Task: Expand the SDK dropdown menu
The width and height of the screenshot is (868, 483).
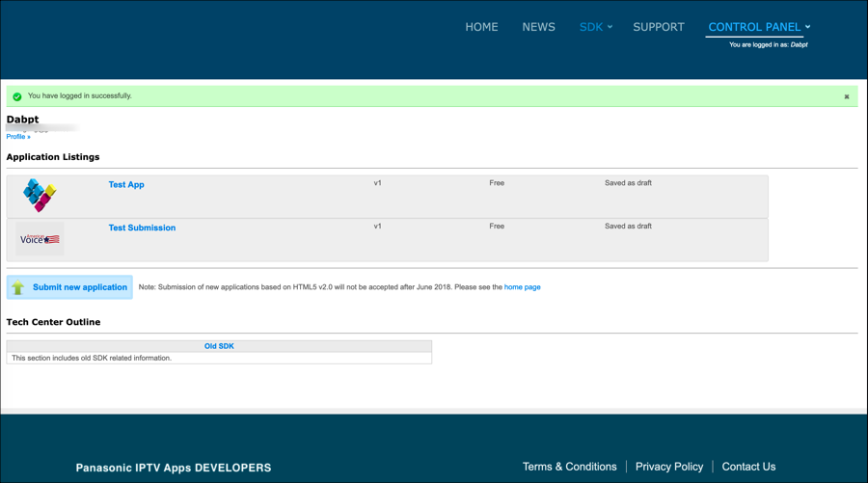Action: 595,27
